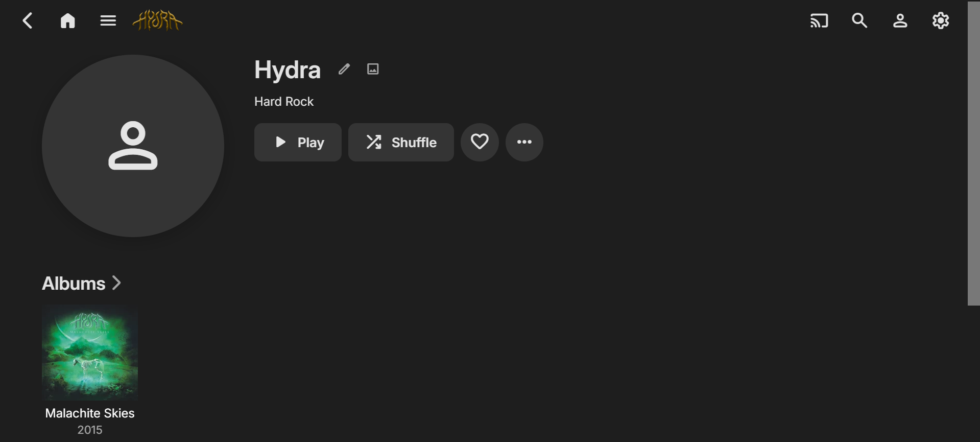
Task: Click the vertical page scrollbar
Action: tap(973, 153)
